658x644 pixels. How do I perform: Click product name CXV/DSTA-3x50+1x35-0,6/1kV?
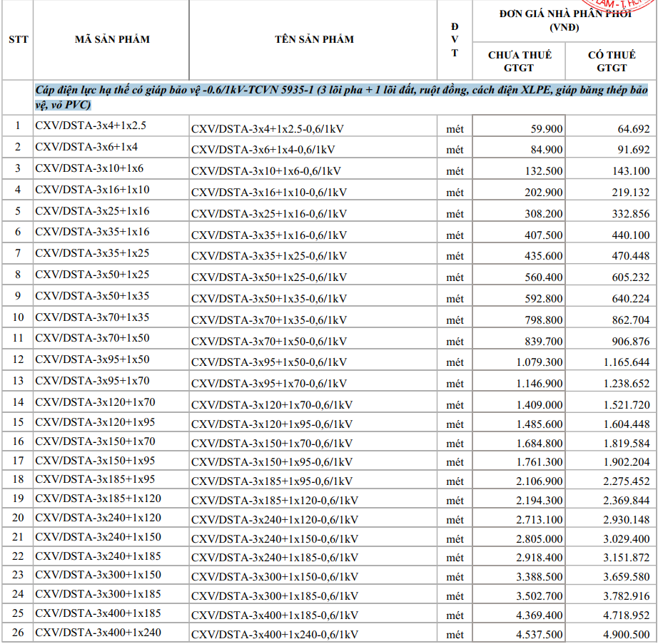[268, 298]
